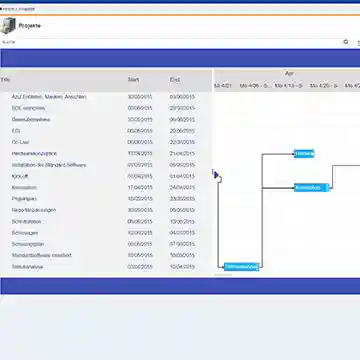Click the end date of Kickoff row
The image size is (360, 360).
pyautogui.click(x=182, y=176)
